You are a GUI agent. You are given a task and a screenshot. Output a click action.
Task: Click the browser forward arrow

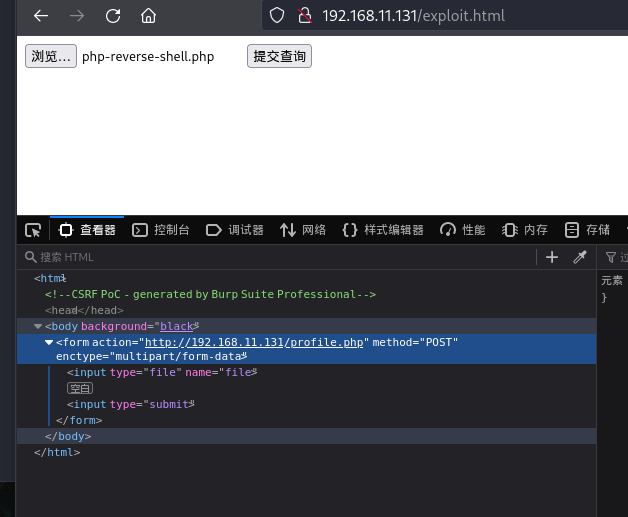76,16
